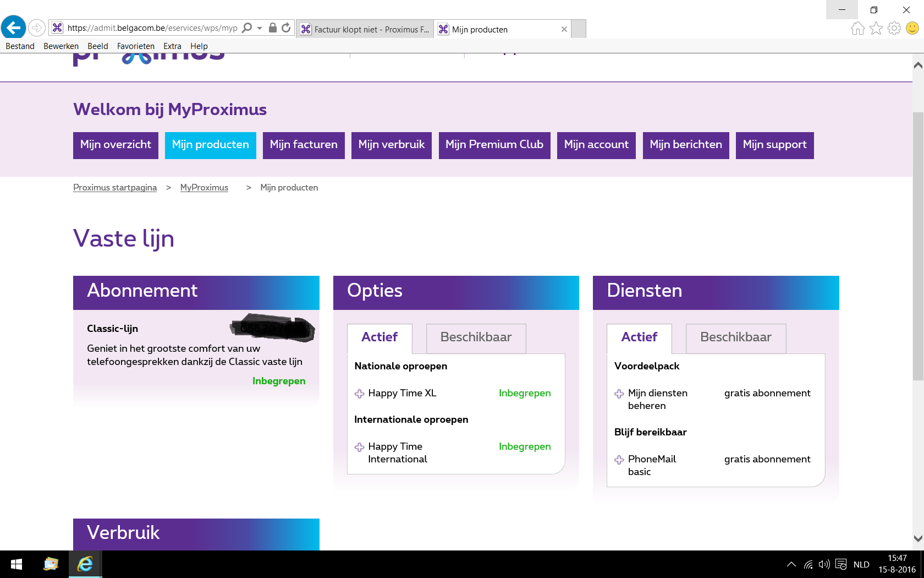Open the action center tray icon
The width and height of the screenshot is (924, 578).
(x=841, y=564)
